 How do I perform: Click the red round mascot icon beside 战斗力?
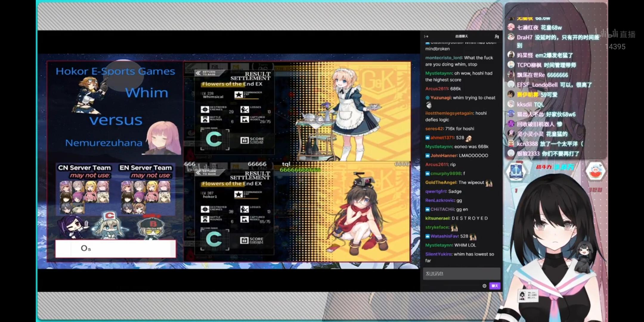(x=595, y=171)
